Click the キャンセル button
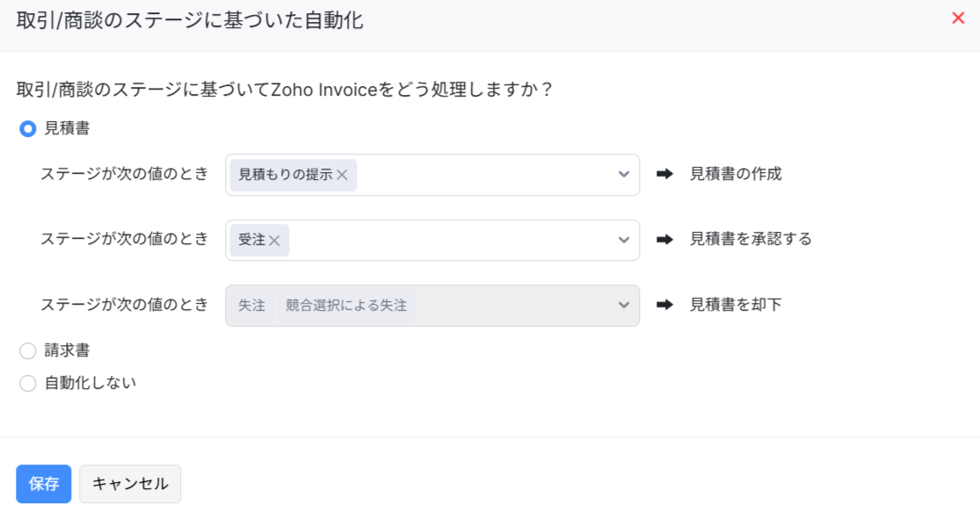 (x=130, y=484)
